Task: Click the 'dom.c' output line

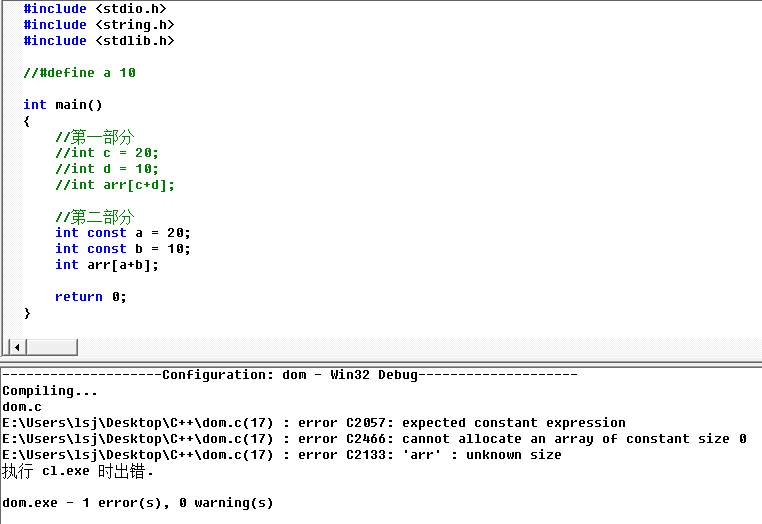Action: [x=22, y=407]
